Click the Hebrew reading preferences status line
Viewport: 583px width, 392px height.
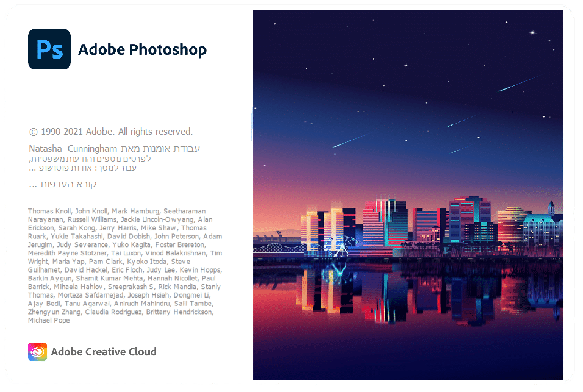tap(62, 184)
